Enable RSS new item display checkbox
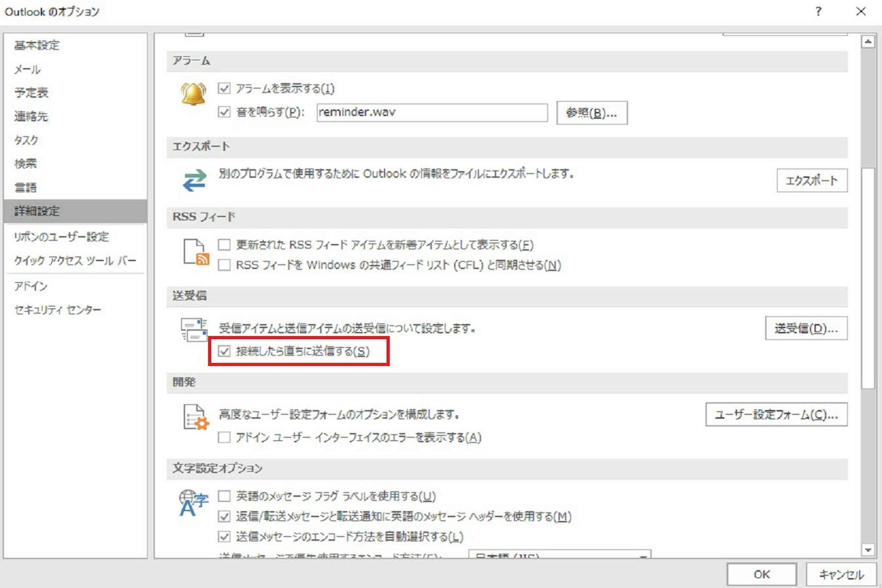This screenshot has width=882, height=588. pos(224,245)
